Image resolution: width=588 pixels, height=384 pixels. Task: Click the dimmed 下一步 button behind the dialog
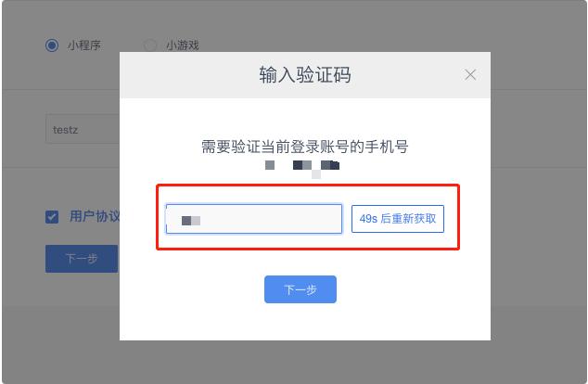coord(82,259)
